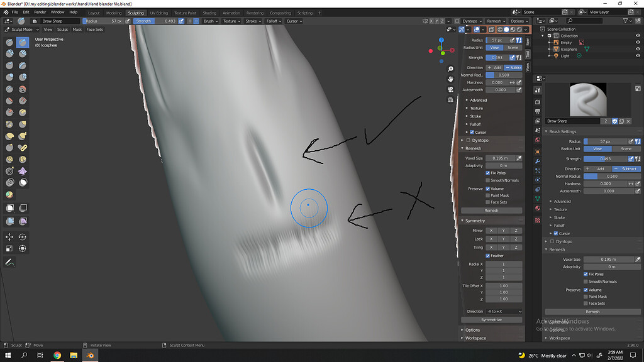Open the Falloff dropdown in header
Viewport: 644px width, 362px height.
pos(274,21)
